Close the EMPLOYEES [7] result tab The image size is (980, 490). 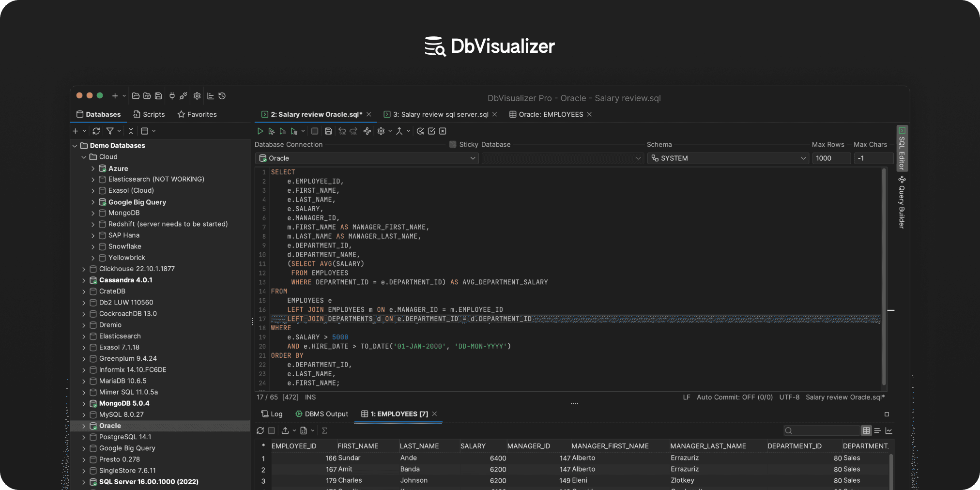click(435, 414)
